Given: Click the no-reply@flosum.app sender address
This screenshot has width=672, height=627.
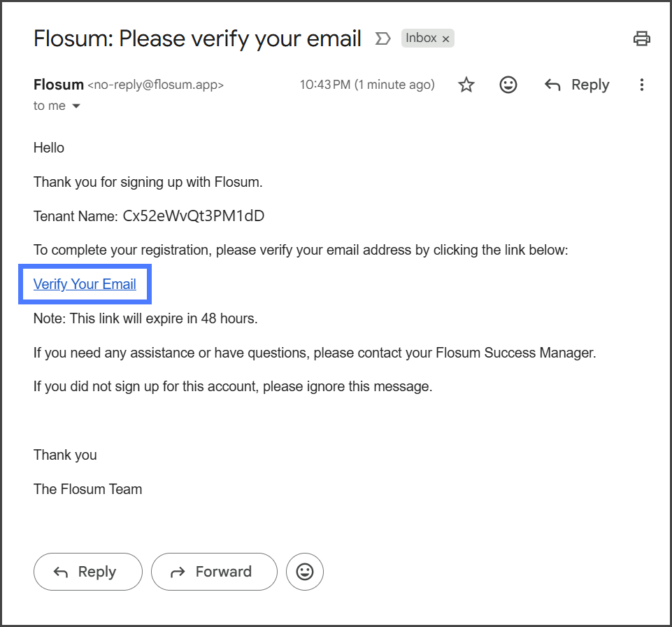Looking at the screenshot, I should pos(155,85).
